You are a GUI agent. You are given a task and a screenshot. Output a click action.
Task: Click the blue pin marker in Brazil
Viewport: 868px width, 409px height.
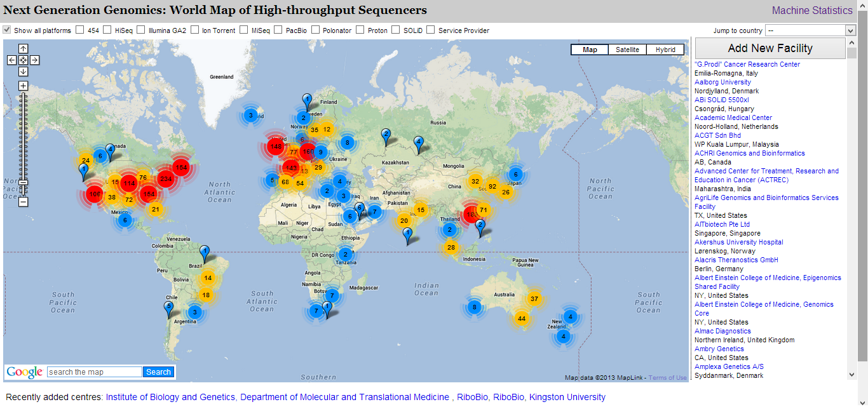pyautogui.click(x=205, y=253)
